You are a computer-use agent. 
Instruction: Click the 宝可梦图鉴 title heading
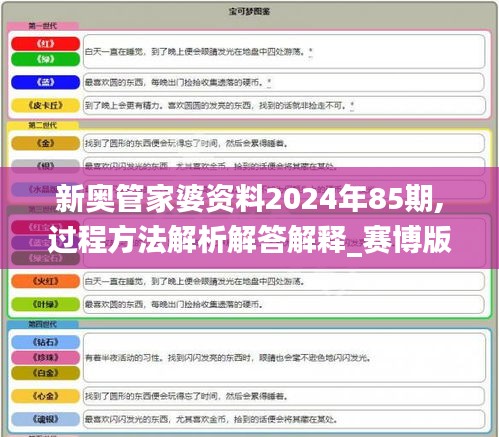point(249,12)
